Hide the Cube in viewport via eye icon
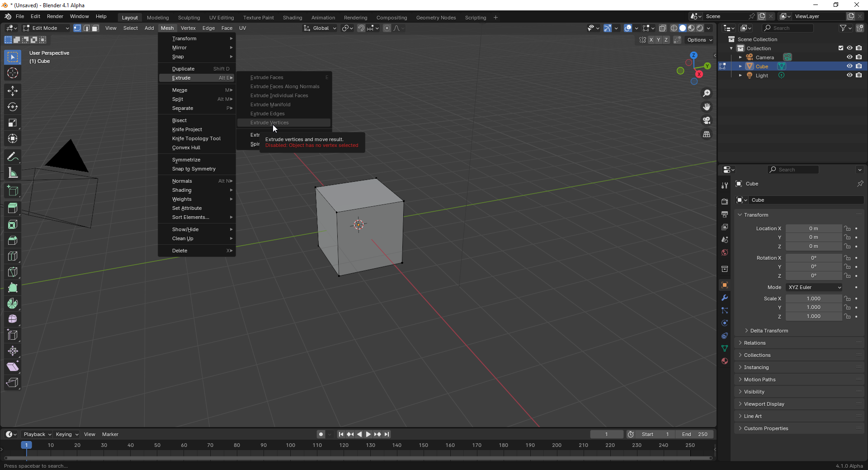Image resolution: width=868 pixels, height=470 pixels. pos(849,66)
